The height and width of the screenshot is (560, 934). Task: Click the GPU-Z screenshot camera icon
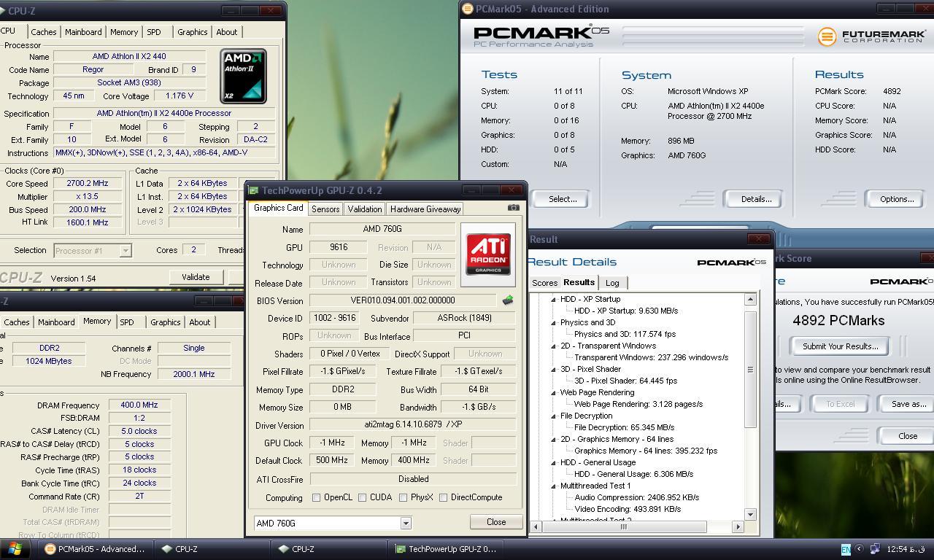[x=514, y=208]
